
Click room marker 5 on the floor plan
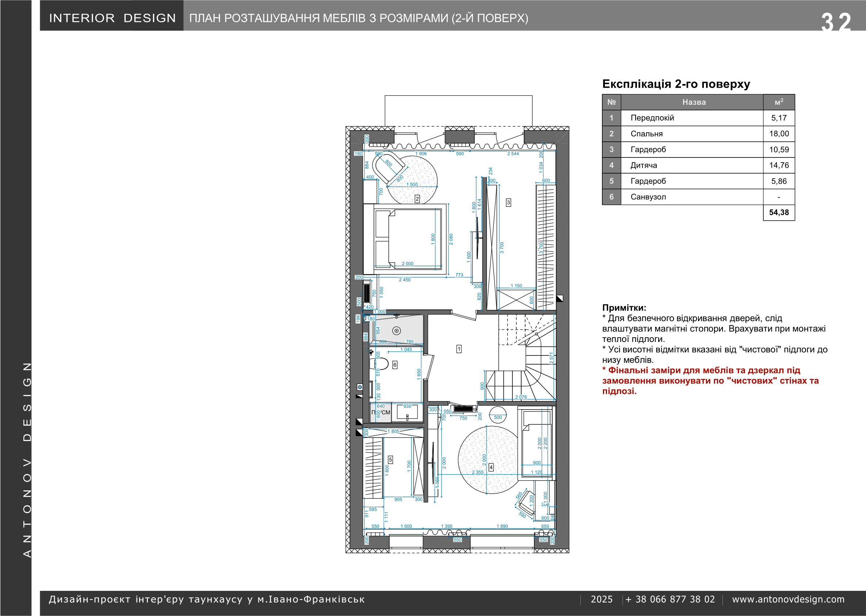[390, 460]
